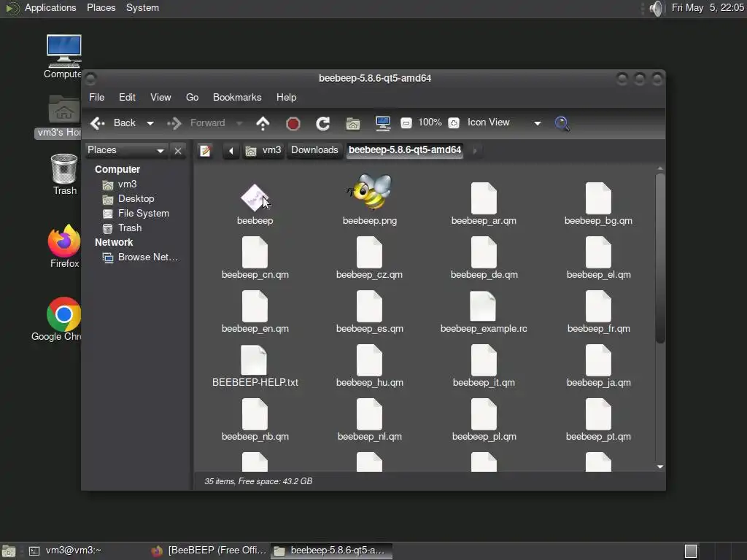Open the Bookmarks menu

point(237,97)
